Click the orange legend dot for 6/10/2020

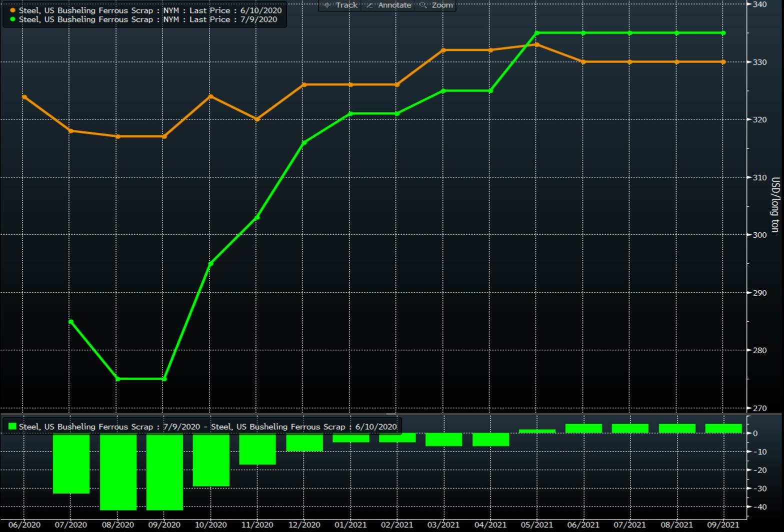[x=12, y=10]
